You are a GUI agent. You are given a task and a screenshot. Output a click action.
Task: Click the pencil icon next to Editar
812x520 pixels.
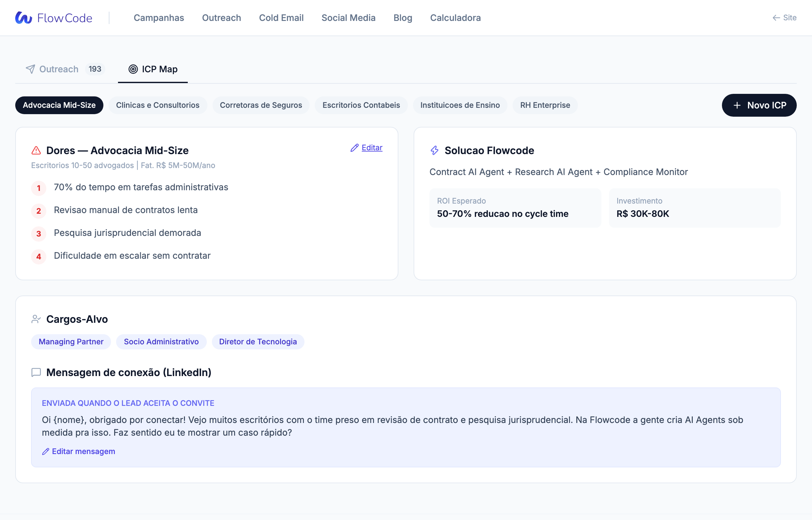354,148
